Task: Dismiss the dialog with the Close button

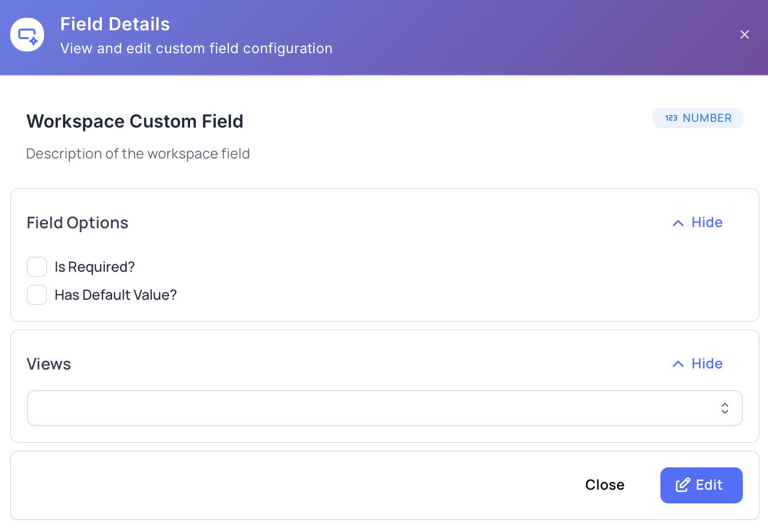Action: click(x=604, y=485)
